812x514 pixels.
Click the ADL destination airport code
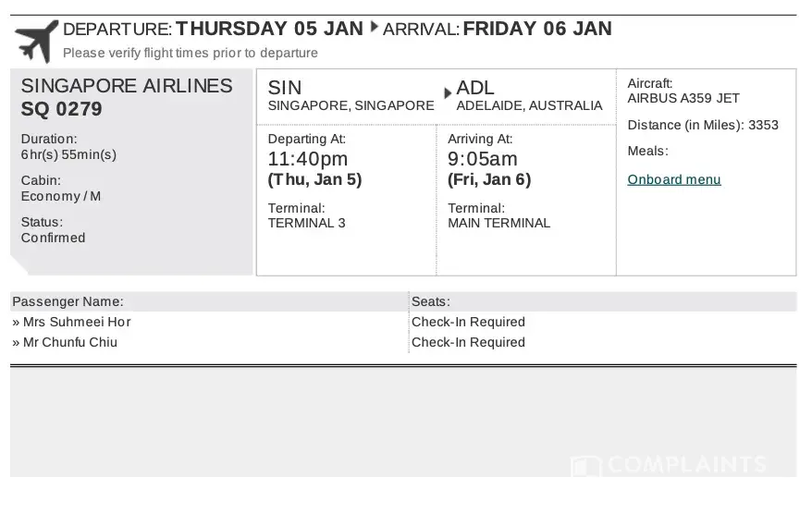(x=475, y=88)
